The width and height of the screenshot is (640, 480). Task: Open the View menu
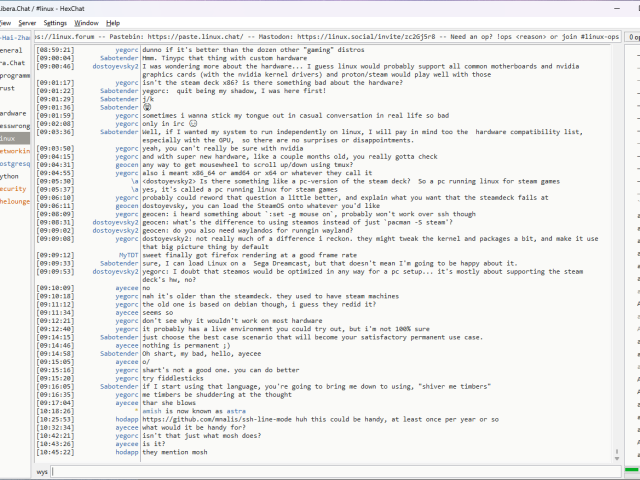[5, 22]
